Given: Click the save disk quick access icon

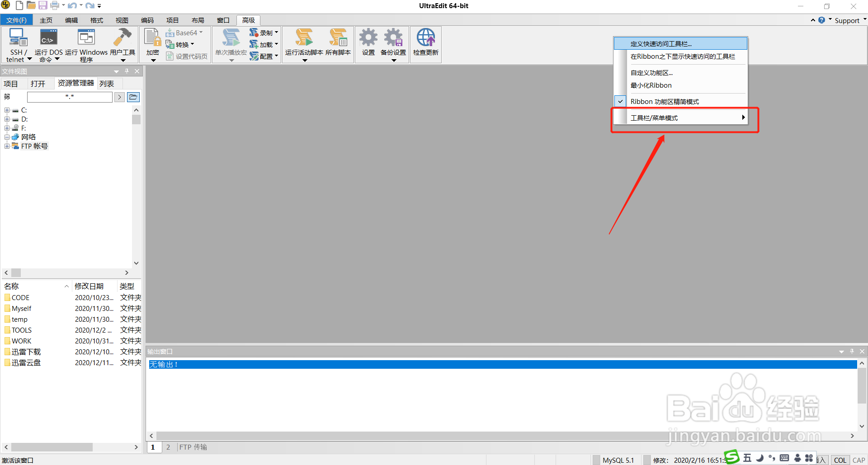Looking at the screenshot, I should [x=42, y=5].
